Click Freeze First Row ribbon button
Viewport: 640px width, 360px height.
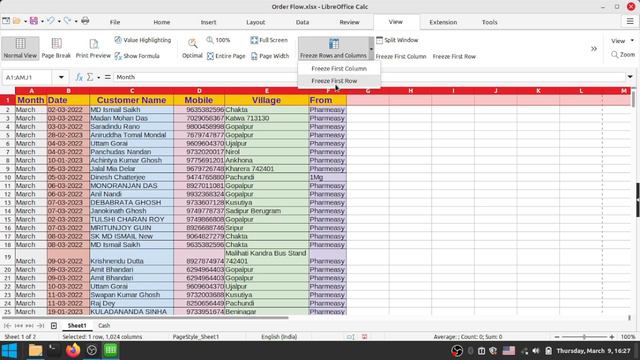point(454,56)
